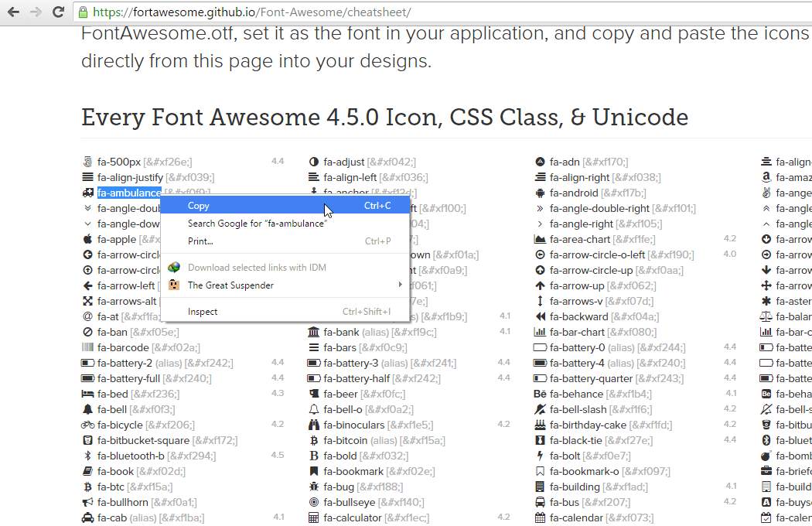812x526 pixels.
Task: Click inside the browser address bar
Action: click(309, 12)
